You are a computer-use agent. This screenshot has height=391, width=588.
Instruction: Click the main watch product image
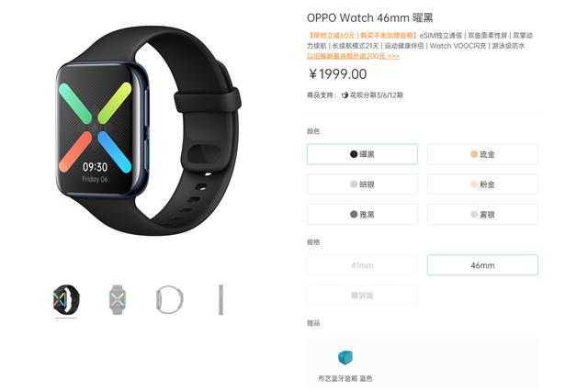149,130
